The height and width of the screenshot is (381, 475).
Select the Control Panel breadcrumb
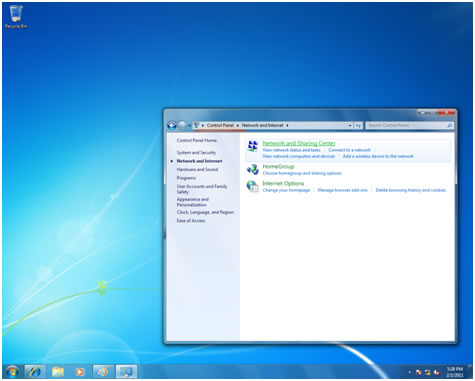[x=220, y=125]
